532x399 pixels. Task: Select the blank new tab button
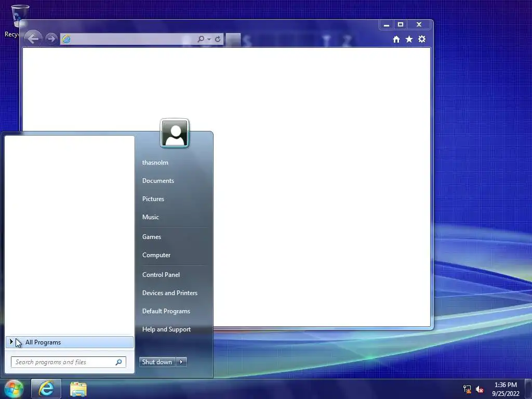click(x=233, y=39)
